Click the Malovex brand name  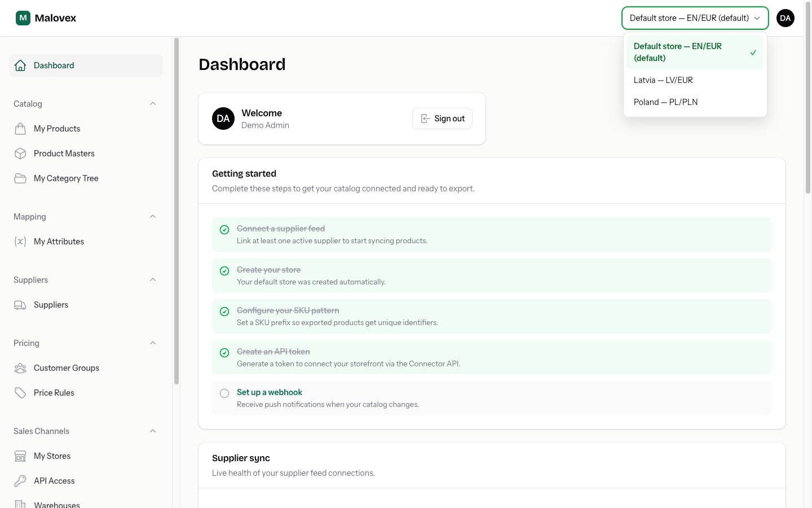pos(55,18)
